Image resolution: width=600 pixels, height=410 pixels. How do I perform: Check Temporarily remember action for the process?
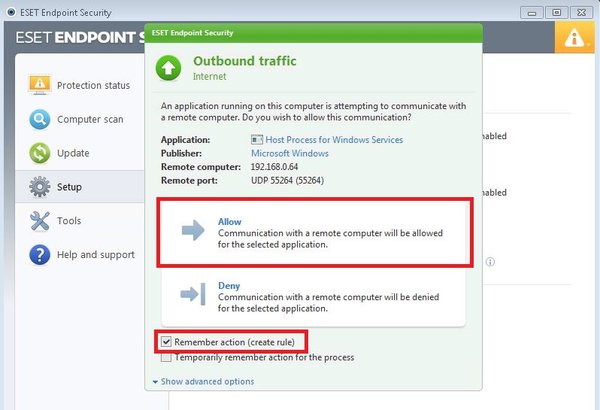[x=166, y=358]
